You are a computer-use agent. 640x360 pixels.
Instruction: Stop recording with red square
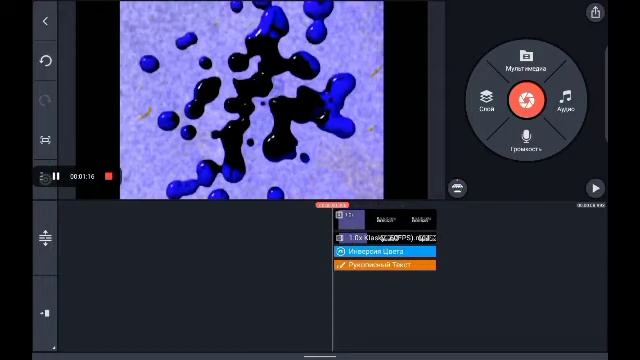pyautogui.click(x=109, y=176)
